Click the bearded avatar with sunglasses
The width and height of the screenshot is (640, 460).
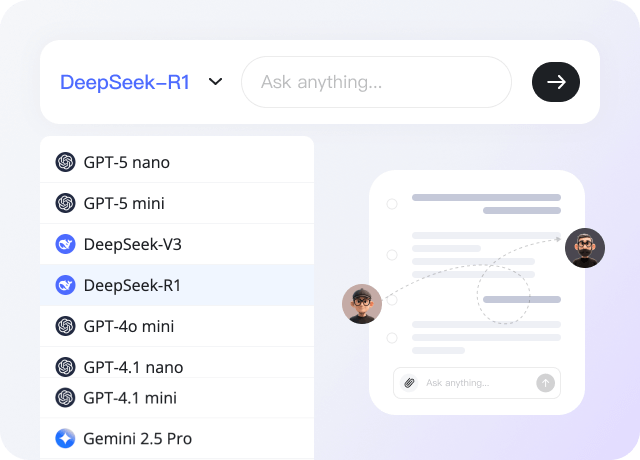[x=585, y=248]
